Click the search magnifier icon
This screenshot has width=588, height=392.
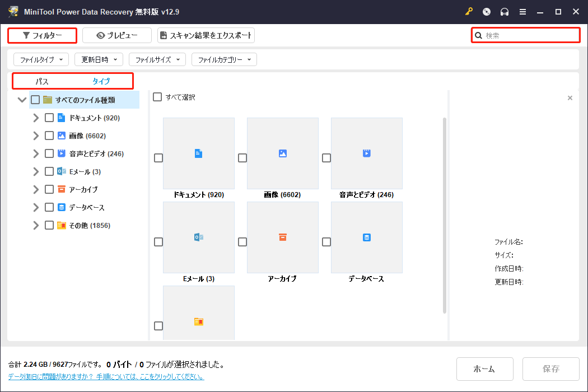click(478, 35)
